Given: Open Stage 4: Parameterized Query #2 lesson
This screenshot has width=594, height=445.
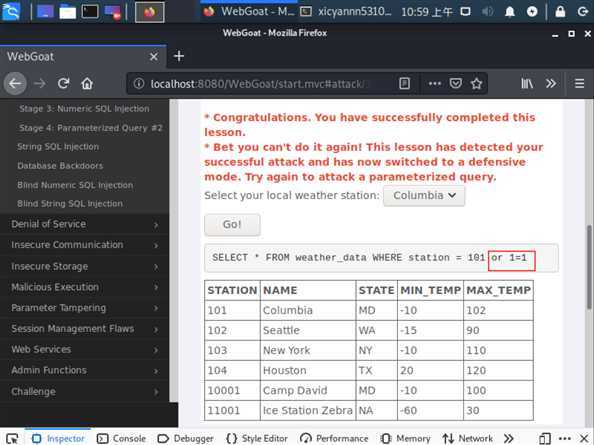Looking at the screenshot, I should pyautogui.click(x=91, y=128).
